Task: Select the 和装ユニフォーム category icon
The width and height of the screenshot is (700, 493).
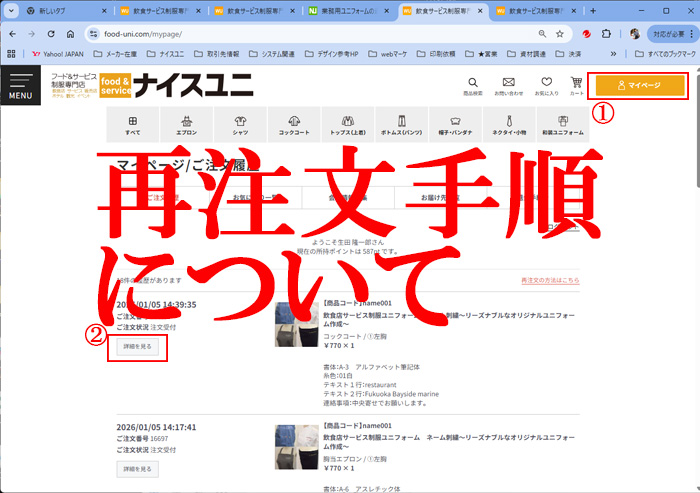Action: pyautogui.click(x=563, y=125)
